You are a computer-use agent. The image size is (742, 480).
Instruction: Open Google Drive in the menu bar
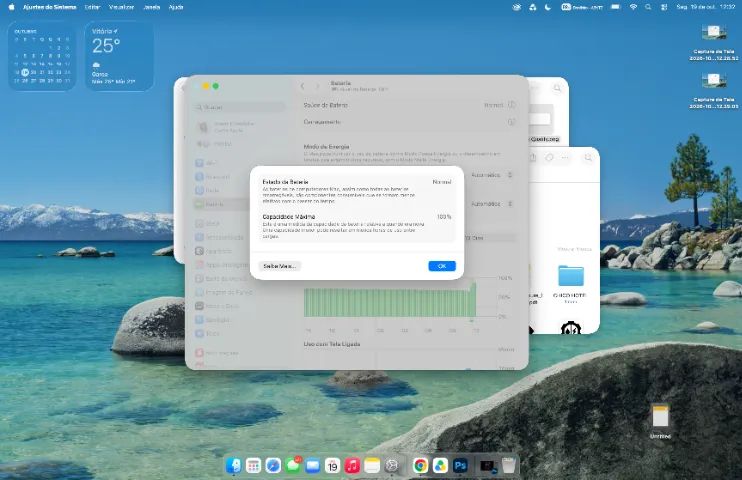[532, 7]
